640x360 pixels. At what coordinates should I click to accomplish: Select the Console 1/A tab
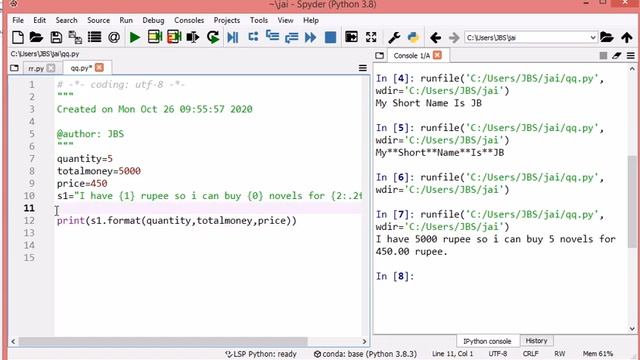click(412, 56)
